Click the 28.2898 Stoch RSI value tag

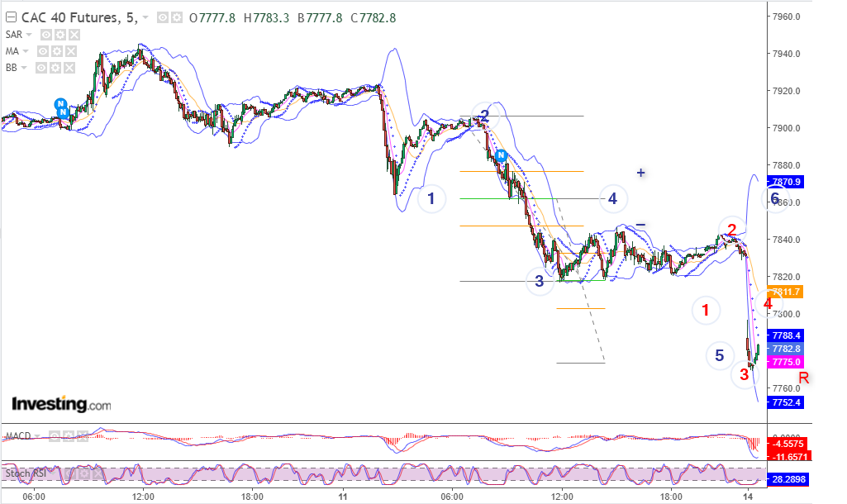pyautogui.click(x=788, y=479)
